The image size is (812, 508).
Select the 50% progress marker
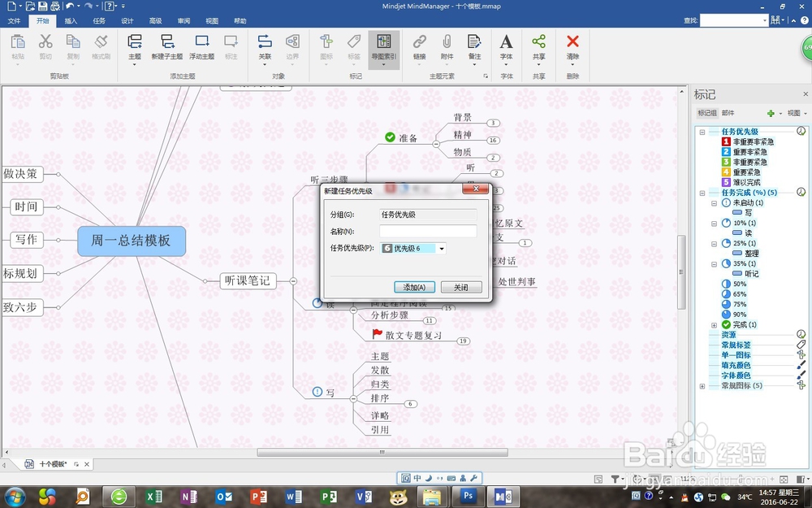click(734, 284)
